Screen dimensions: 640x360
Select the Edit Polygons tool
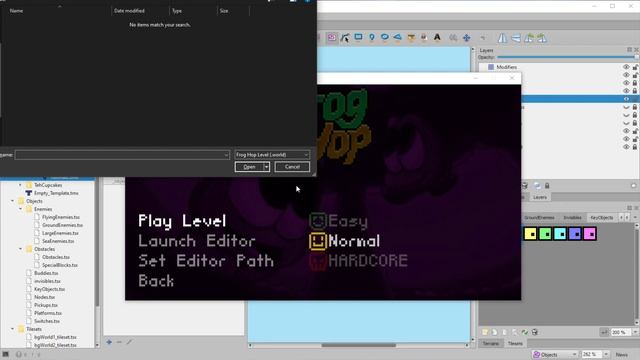[345, 38]
